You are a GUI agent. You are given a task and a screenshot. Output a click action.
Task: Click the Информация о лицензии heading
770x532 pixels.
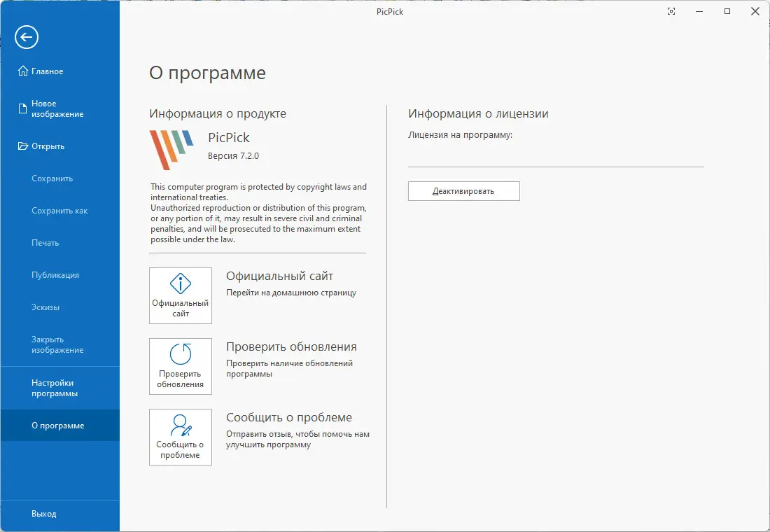pos(478,113)
